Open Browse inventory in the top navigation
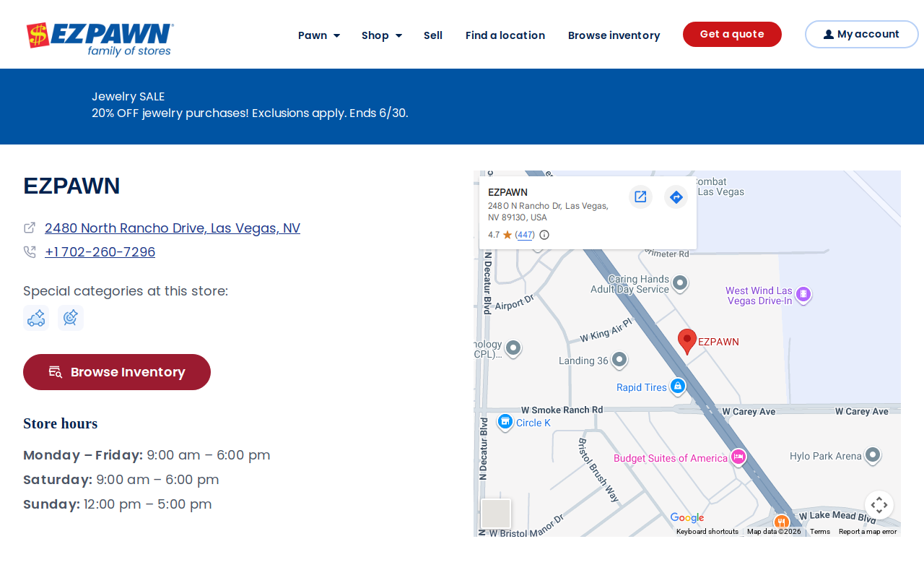The width and height of the screenshot is (924, 578). (x=614, y=35)
